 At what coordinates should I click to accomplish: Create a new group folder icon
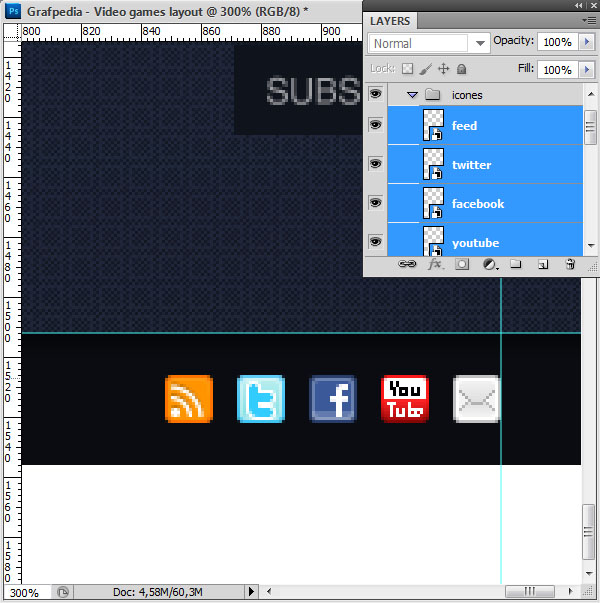coord(516,264)
